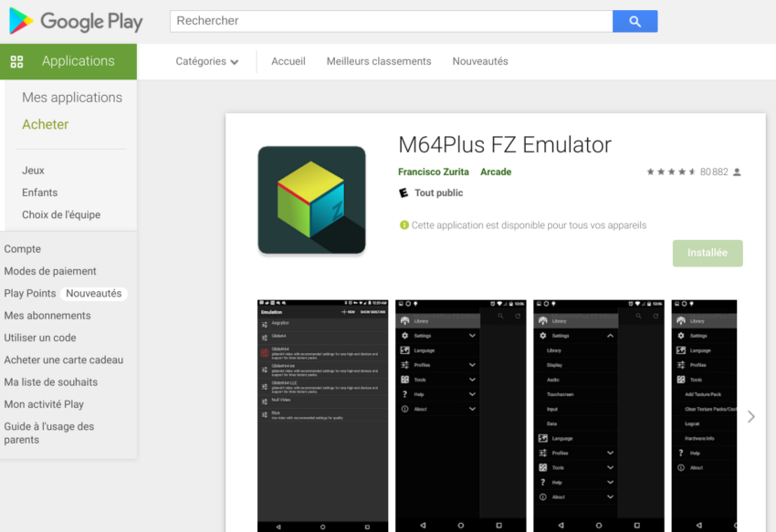
Task: Go to Mes applications
Action: point(72,98)
